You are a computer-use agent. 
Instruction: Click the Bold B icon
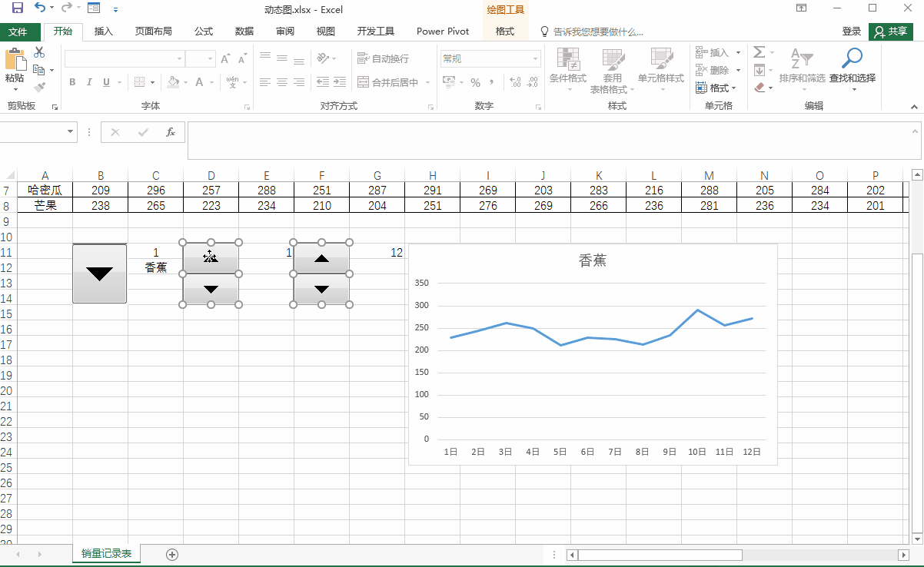click(72, 82)
